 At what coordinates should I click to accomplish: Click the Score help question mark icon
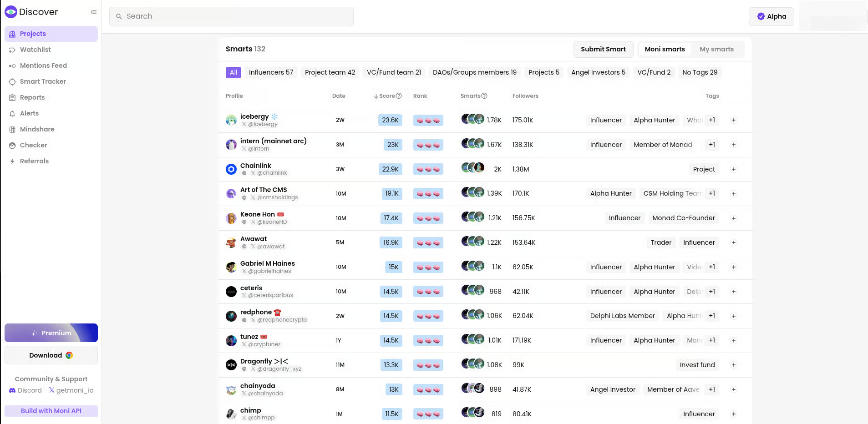click(x=399, y=96)
